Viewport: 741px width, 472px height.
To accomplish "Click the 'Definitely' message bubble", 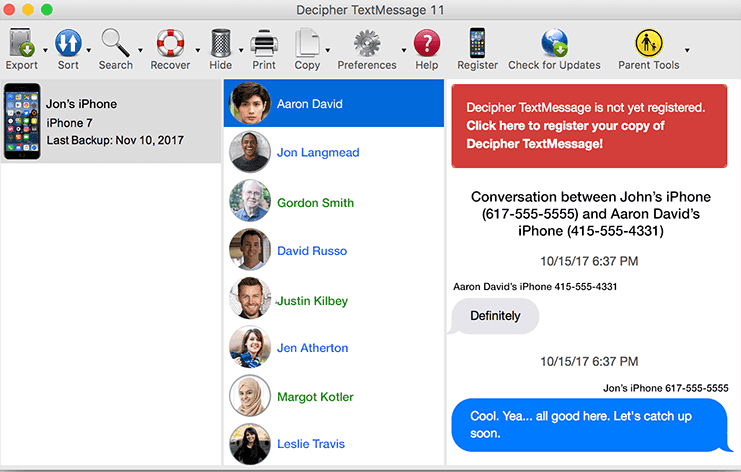I will click(x=495, y=316).
